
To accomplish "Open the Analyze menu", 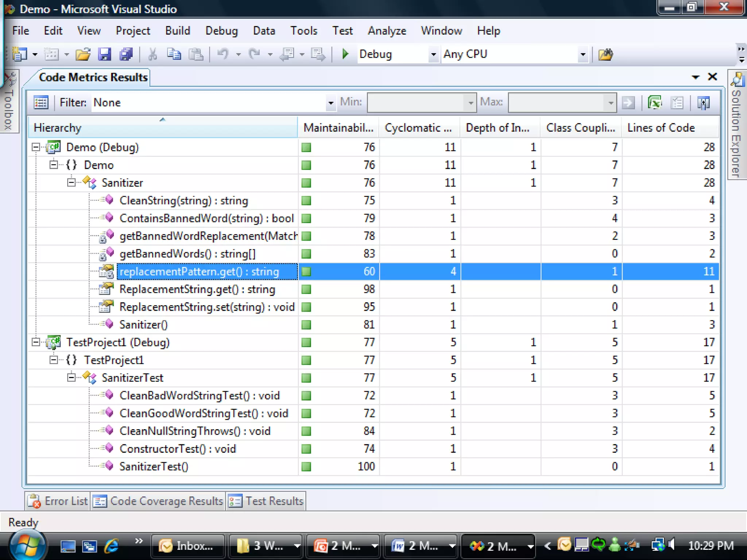I will (x=387, y=31).
